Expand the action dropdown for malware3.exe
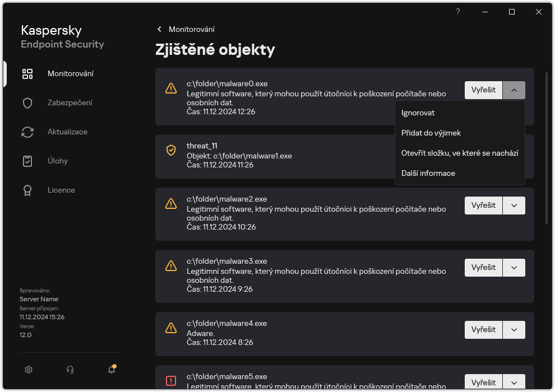This screenshot has height=392, width=555. pos(514,267)
